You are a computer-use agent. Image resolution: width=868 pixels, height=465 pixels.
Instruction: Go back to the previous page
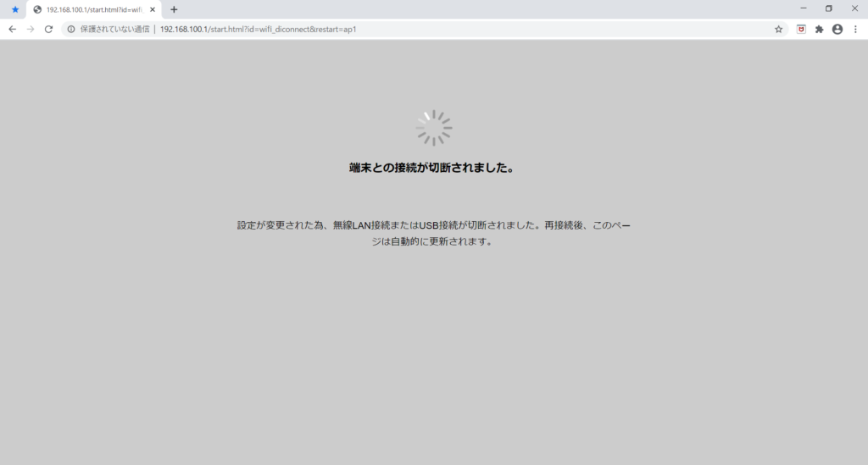point(12,30)
